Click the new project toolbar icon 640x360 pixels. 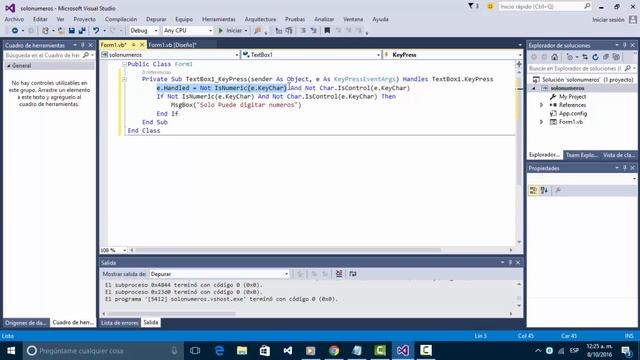click(x=45, y=31)
